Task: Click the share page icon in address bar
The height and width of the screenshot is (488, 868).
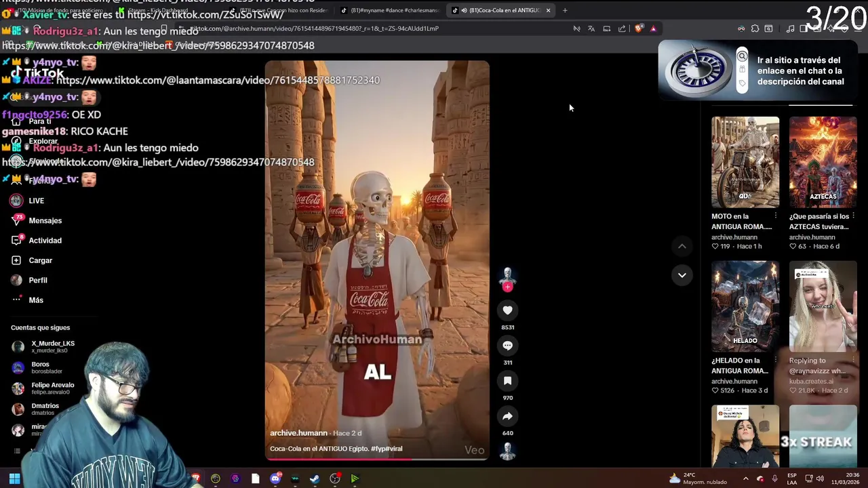Action: click(622, 28)
